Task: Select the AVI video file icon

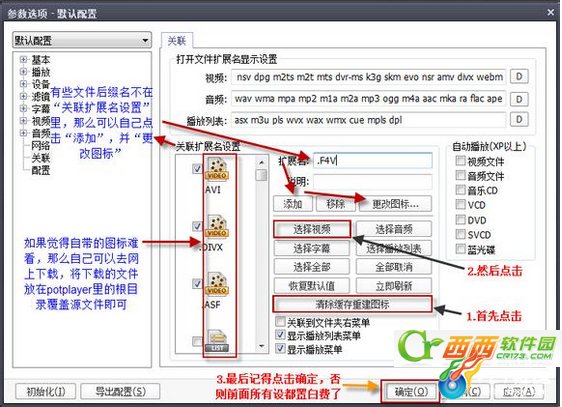Action: point(217,169)
